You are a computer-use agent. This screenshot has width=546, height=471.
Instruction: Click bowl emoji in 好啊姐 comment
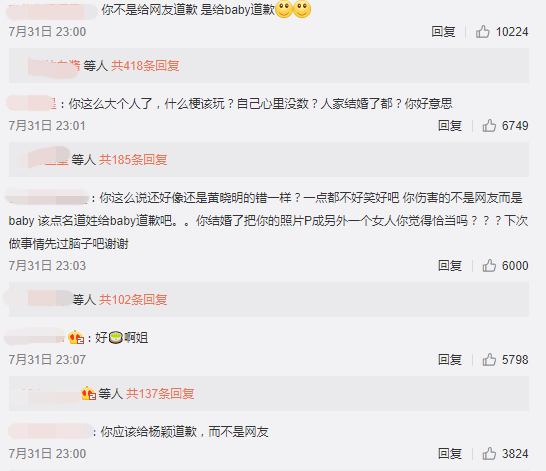click(x=116, y=337)
